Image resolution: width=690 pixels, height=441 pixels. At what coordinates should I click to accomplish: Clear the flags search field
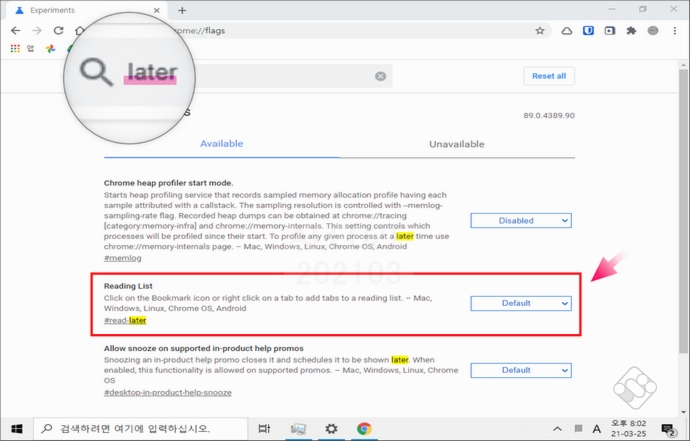381,76
